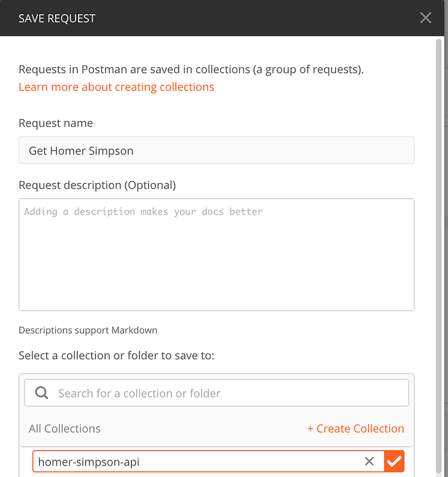
Task: Click the Request description (Optional) label
Action: point(97,185)
